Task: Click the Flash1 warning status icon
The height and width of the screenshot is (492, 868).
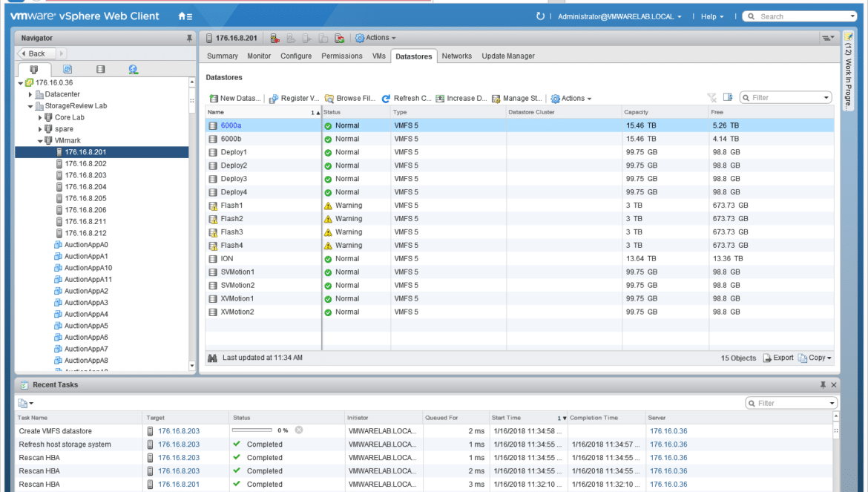Action: tap(328, 206)
